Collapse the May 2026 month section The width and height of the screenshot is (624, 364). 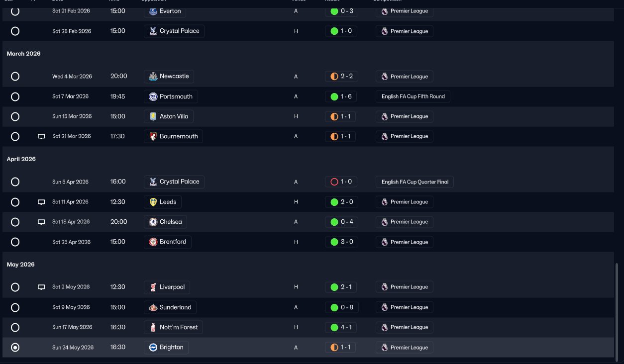click(x=21, y=265)
